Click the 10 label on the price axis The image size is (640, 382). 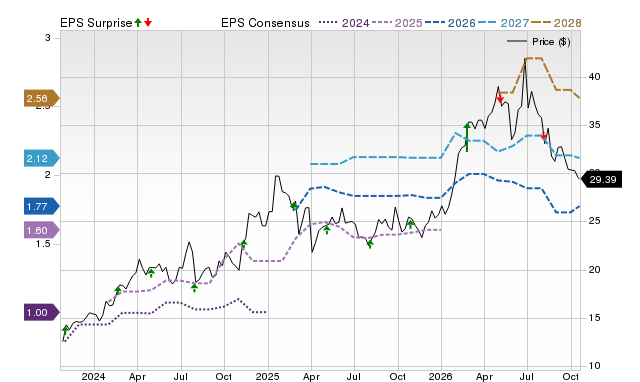594,366
